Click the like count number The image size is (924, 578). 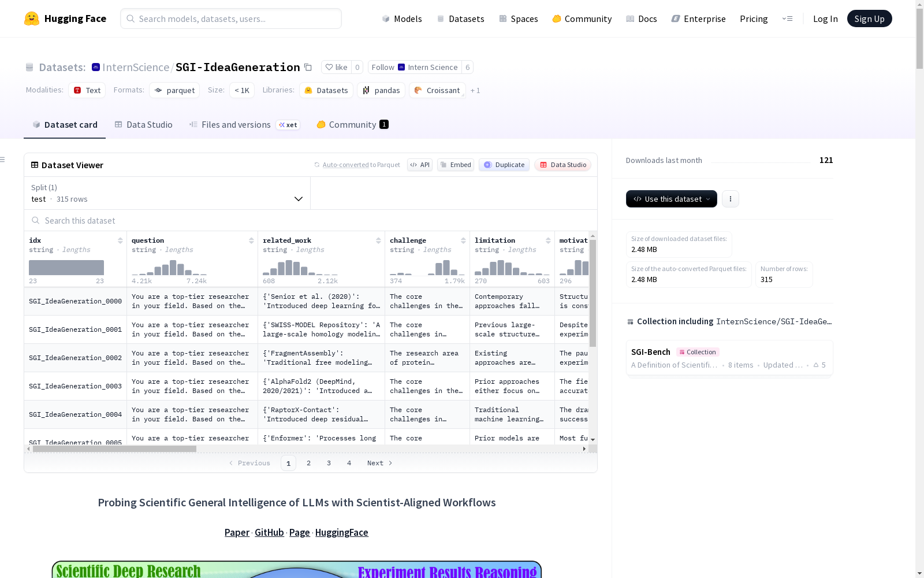point(357,68)
